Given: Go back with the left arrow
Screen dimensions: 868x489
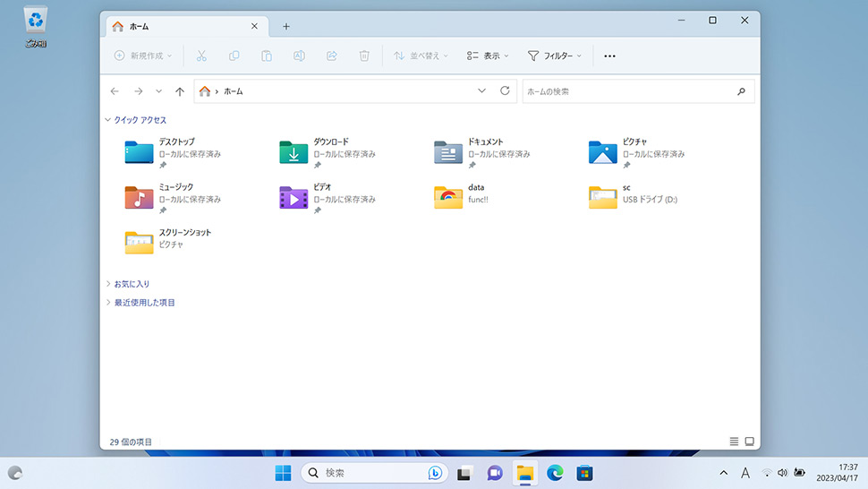Looking at the screenshot, I should 115,91.
